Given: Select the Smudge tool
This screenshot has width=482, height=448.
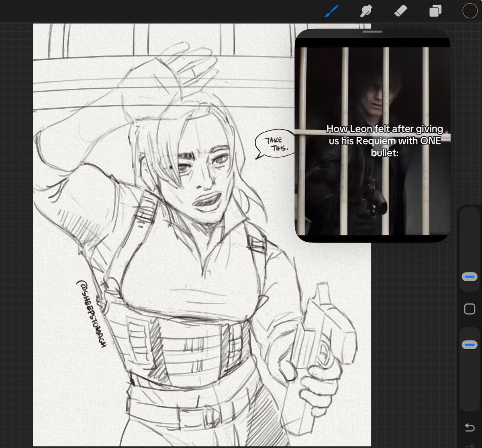Looking at the screenshot, I should [366, 11].
